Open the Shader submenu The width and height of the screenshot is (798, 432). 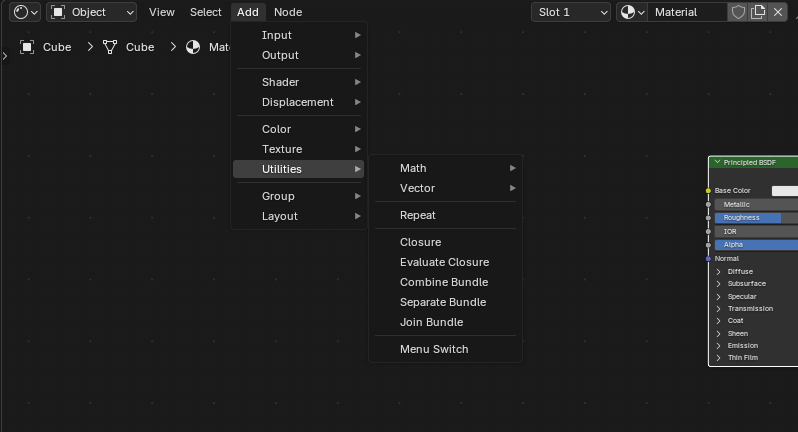tap(299, 82)
